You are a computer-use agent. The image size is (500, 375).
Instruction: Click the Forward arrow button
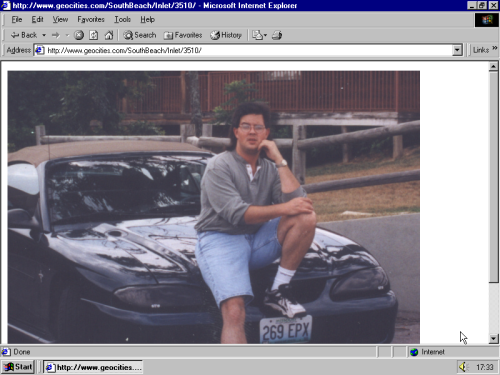coord(56,35)
